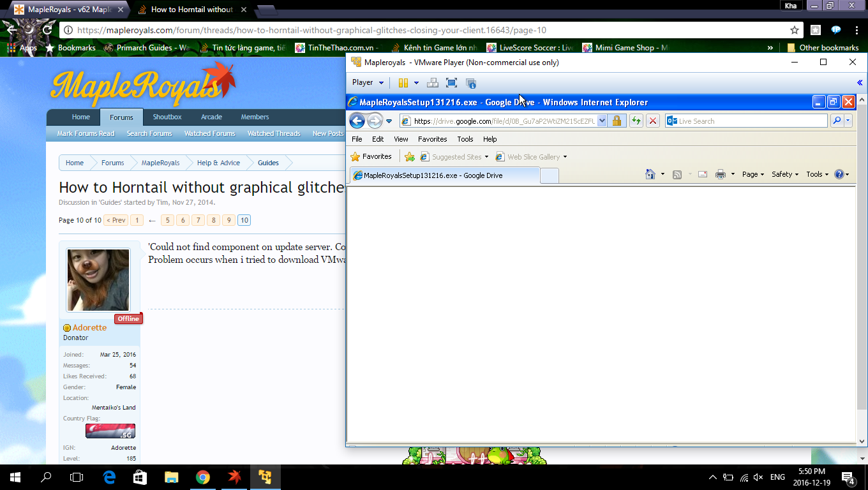Go to forum page 5 link
Image resolution: width=868 pixels, height=490 pixels.
click(x=167, y=220)
